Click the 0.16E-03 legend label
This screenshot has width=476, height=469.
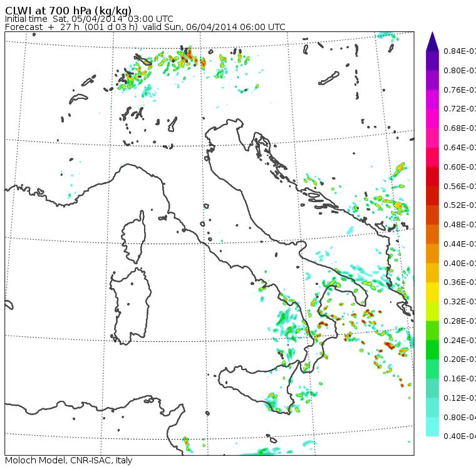460,379
